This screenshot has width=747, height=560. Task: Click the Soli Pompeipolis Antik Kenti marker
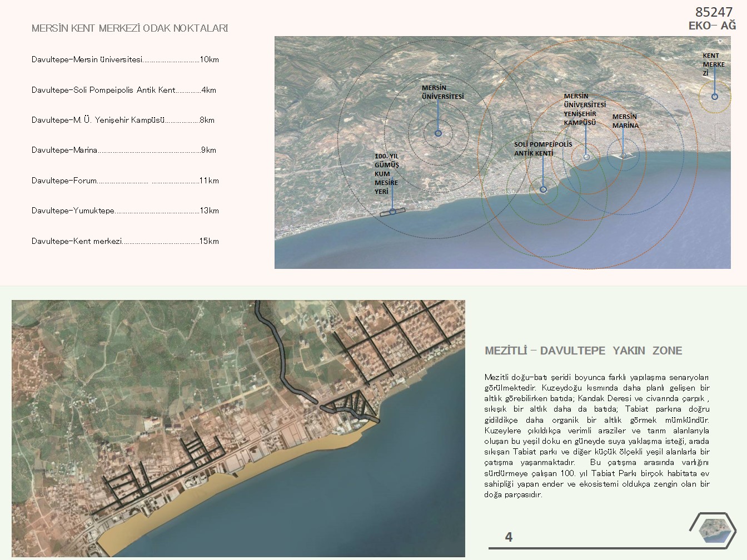(544, 189)
